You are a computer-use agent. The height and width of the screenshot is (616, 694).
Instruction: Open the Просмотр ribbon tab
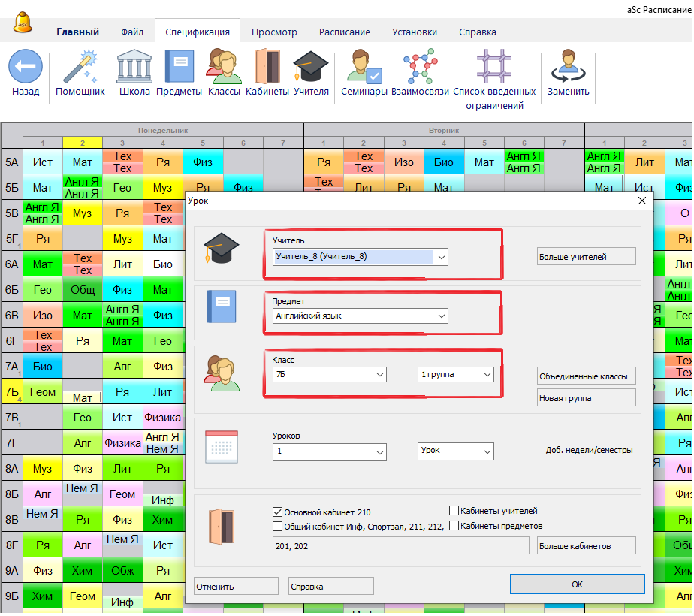pyautogui.click(x=274, y=32)
